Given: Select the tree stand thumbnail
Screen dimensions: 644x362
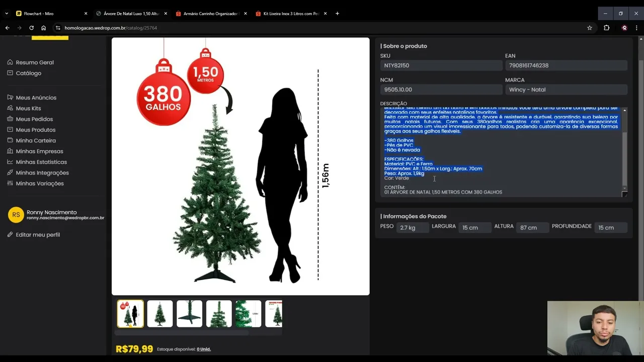Looking at the screenshot, I should tap(190, 314).
